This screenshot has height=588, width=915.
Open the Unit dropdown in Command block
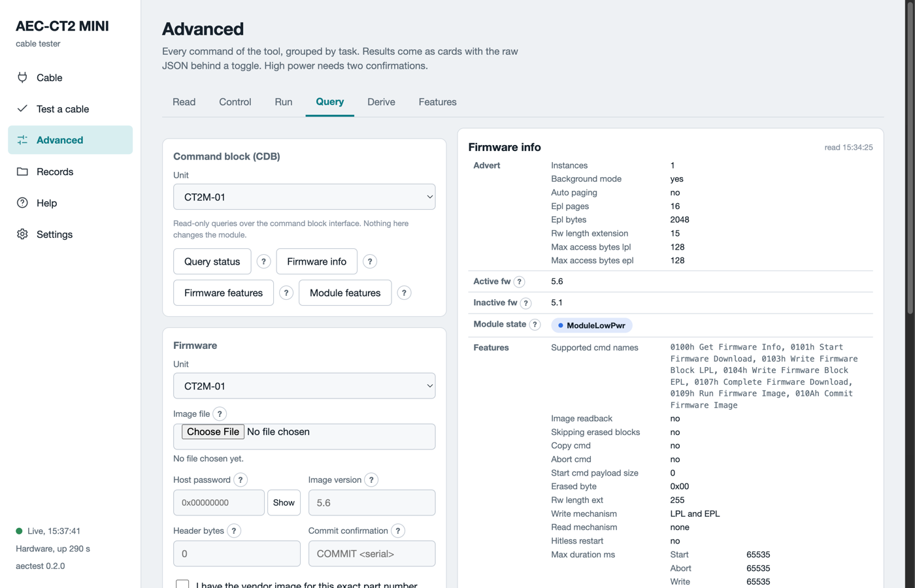click(304, 197)
